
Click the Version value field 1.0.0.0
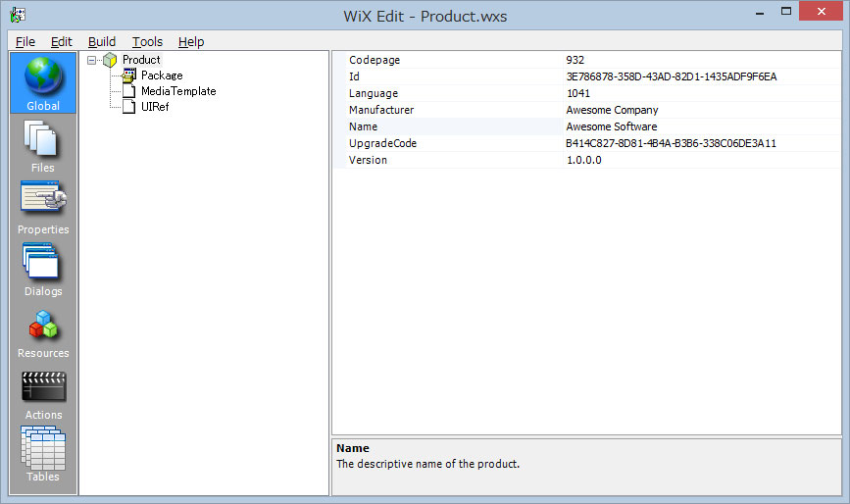point(584,160)
